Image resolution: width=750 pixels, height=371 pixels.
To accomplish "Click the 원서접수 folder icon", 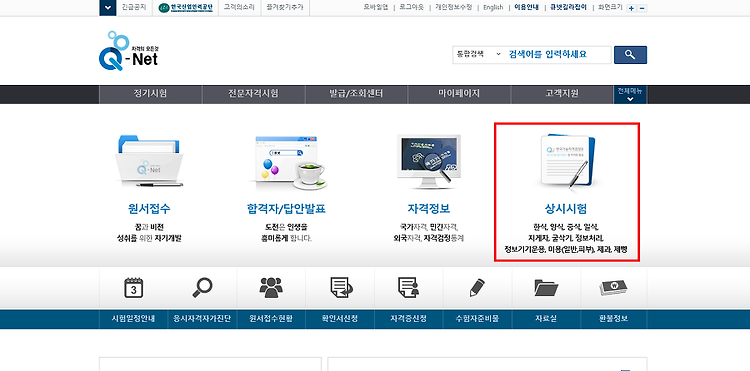I will pyautogui.click(x=149, y=161).
